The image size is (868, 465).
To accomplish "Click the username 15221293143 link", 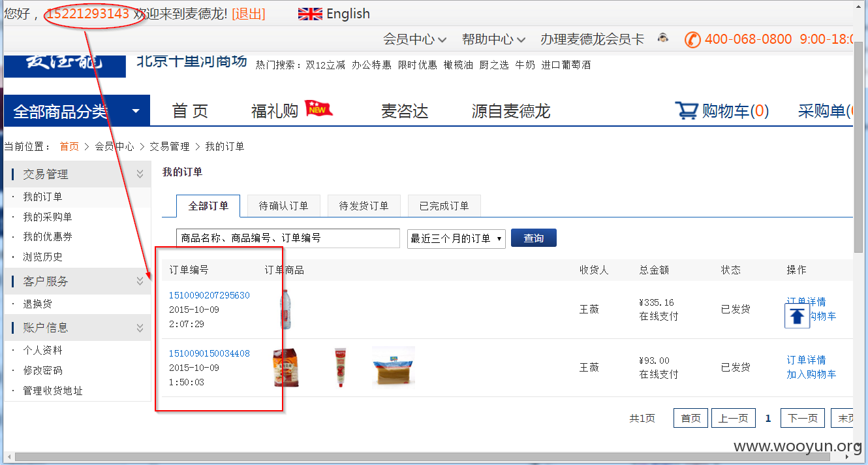I will pos(87,14).
